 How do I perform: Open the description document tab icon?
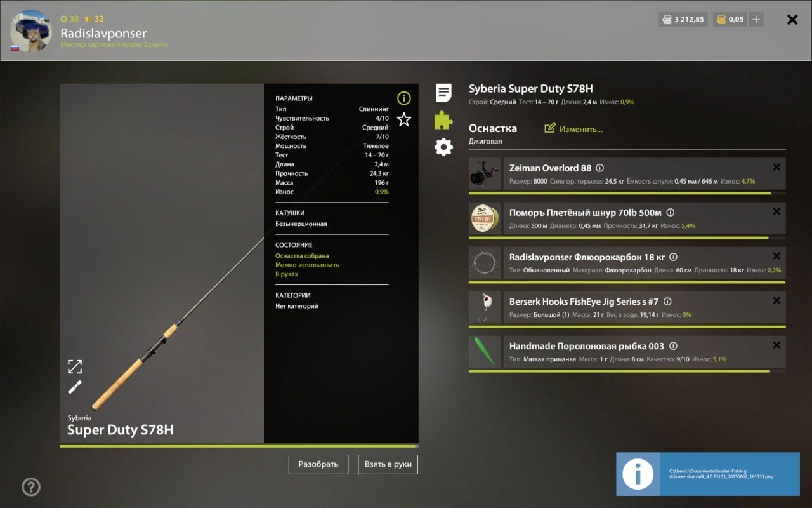(x=443, y=93)
